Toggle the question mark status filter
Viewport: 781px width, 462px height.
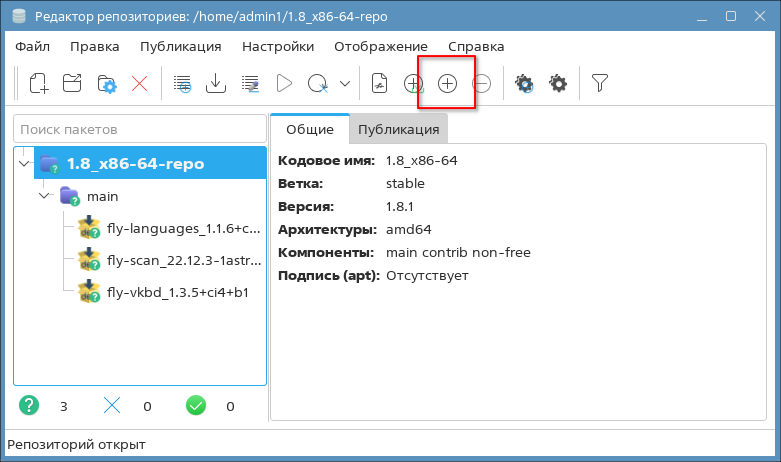coord(30,406)
